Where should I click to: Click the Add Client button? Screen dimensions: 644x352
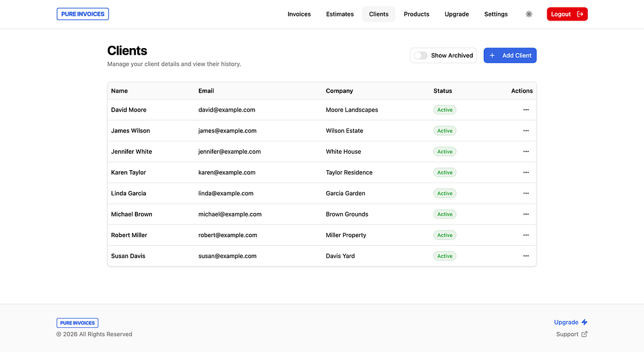coord(510,55)
